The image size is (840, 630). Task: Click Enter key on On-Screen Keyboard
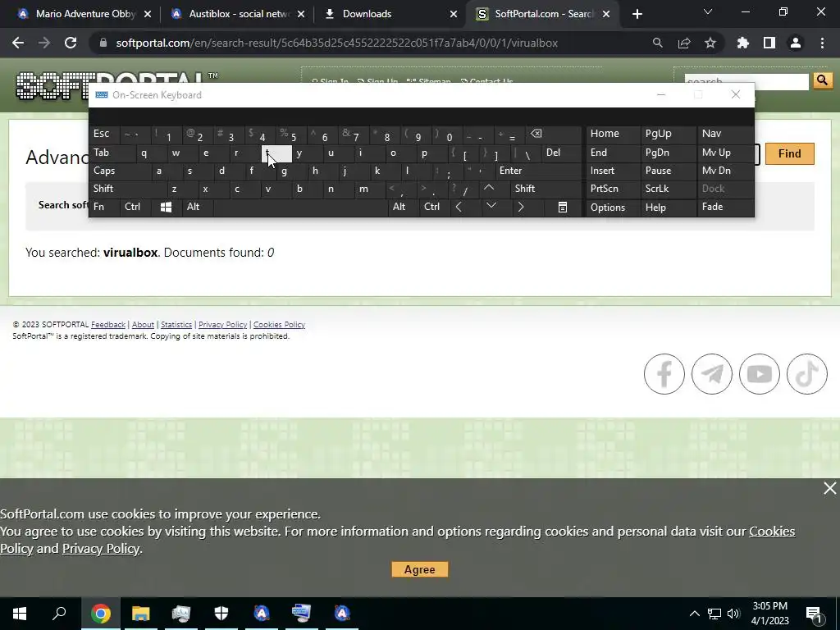[x=538, y=171]
